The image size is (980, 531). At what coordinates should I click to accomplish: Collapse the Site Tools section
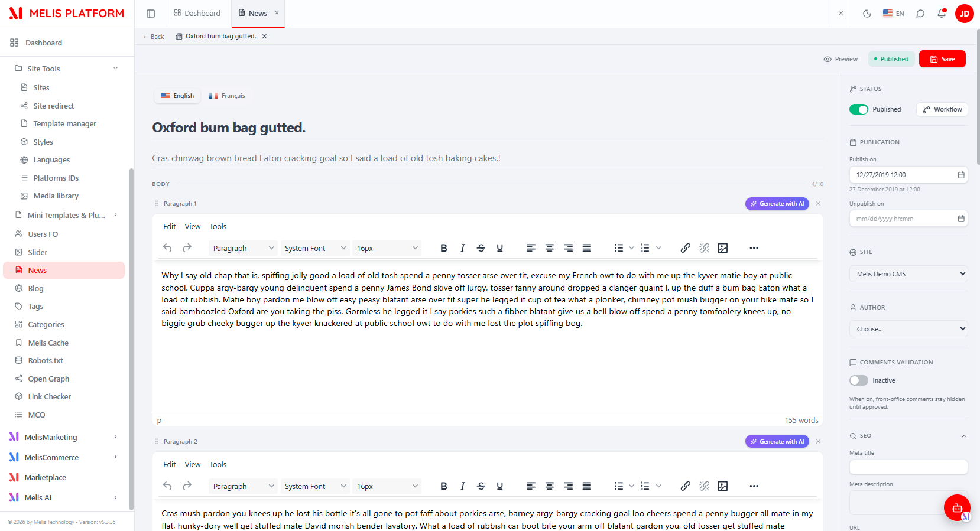point(115,69)
